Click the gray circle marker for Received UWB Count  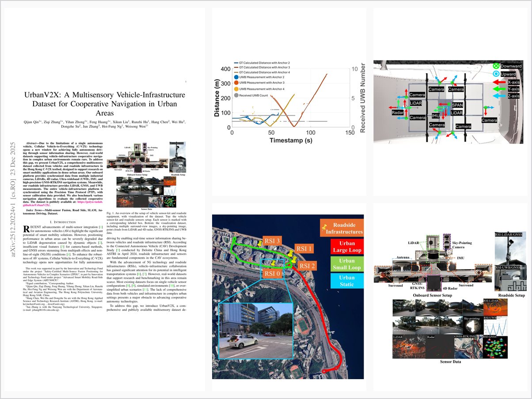[237, 95]
